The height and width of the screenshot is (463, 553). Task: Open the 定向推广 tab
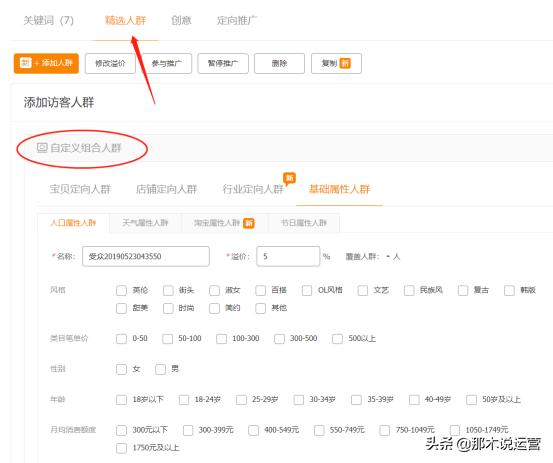237,20
